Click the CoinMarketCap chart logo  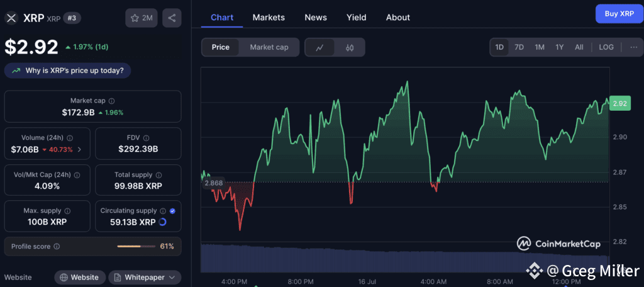tap(558, 244)
